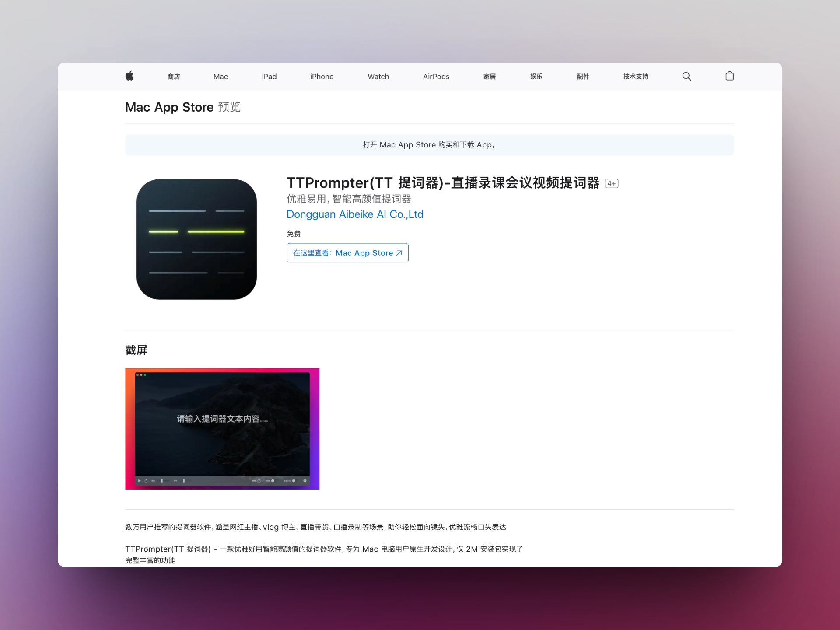Open the shopping bag icon
The image size is (840, 630).
[729, 76]
